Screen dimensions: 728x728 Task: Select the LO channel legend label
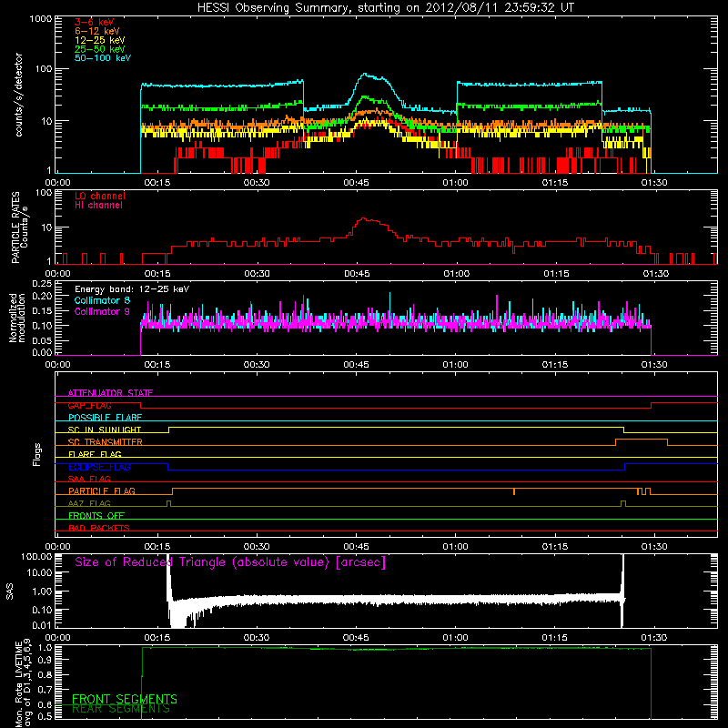[100, 196]
